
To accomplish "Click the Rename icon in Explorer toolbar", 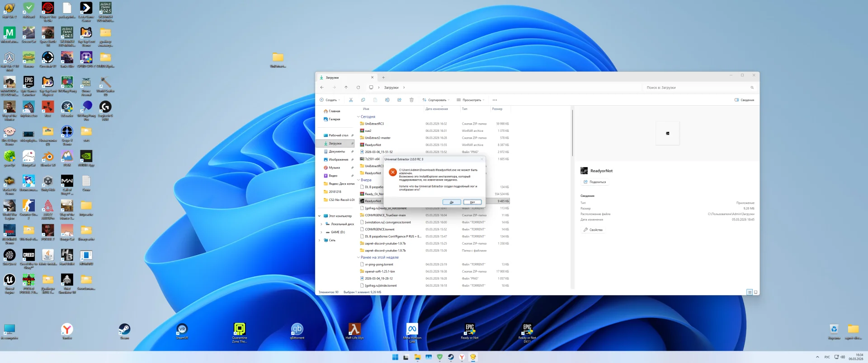I will click(387, 100).
